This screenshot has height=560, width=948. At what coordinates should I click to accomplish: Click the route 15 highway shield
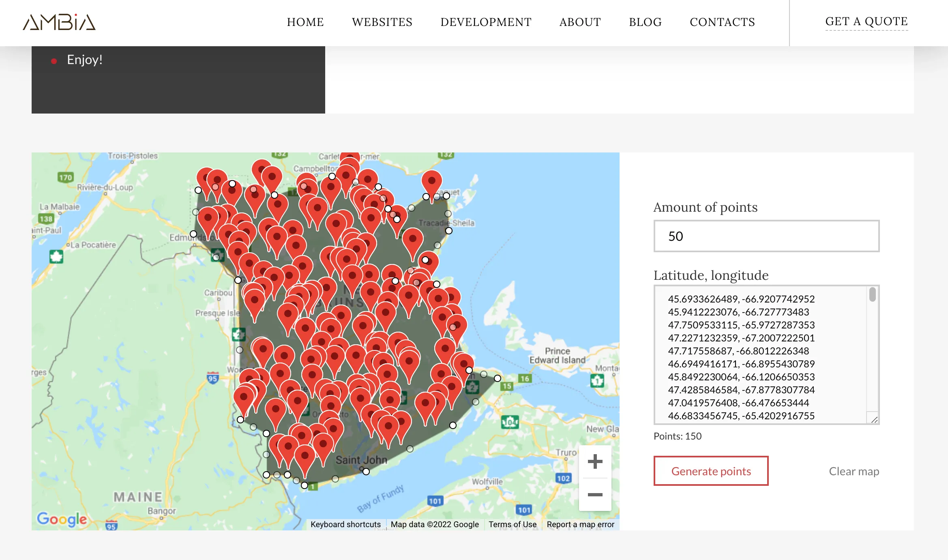tap(507, 386)
